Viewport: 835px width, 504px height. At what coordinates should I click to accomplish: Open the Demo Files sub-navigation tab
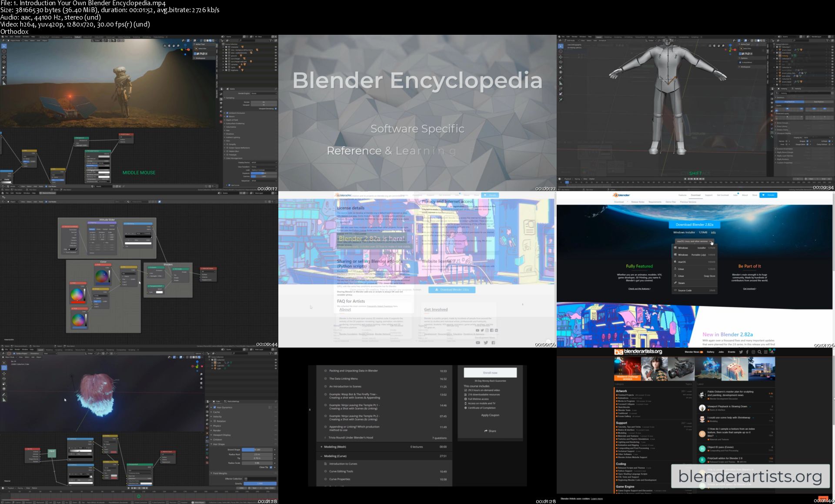[671, 202]
